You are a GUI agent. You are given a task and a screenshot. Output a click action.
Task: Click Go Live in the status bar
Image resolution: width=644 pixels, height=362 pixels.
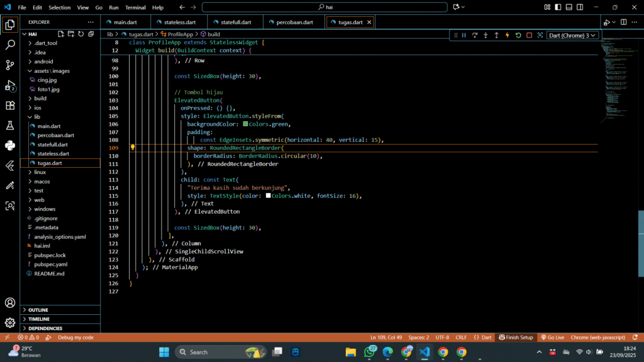pyautogui.click(x=552, y=337)
